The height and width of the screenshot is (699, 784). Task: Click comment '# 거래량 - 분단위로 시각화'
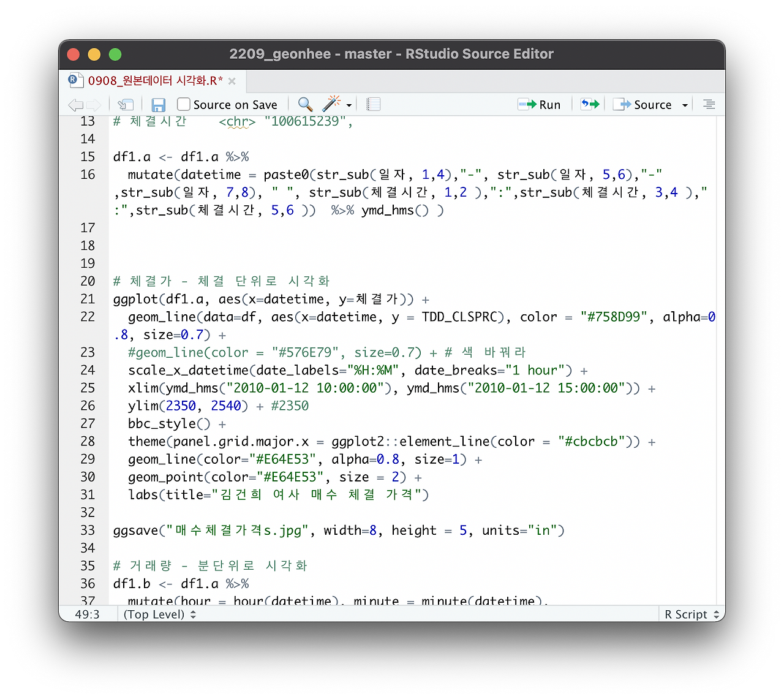(210, 565)
